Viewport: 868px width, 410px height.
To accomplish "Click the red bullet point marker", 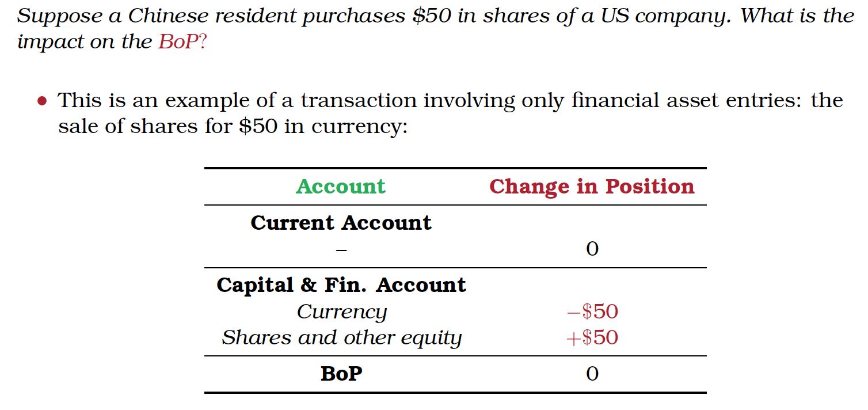I will coord(41,102).
